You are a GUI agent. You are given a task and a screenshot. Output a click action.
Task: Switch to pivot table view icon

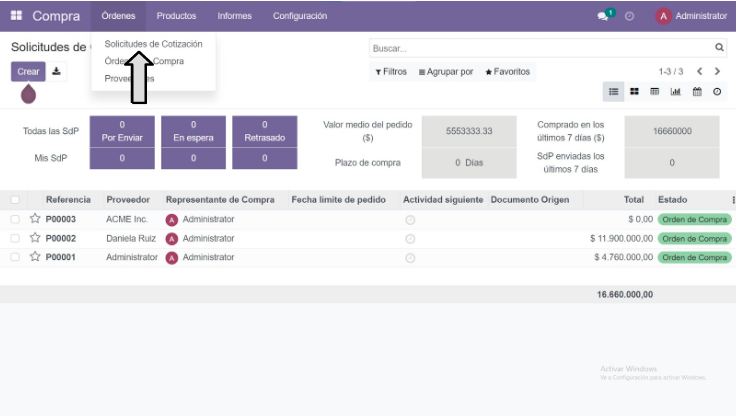coord(655,92)
